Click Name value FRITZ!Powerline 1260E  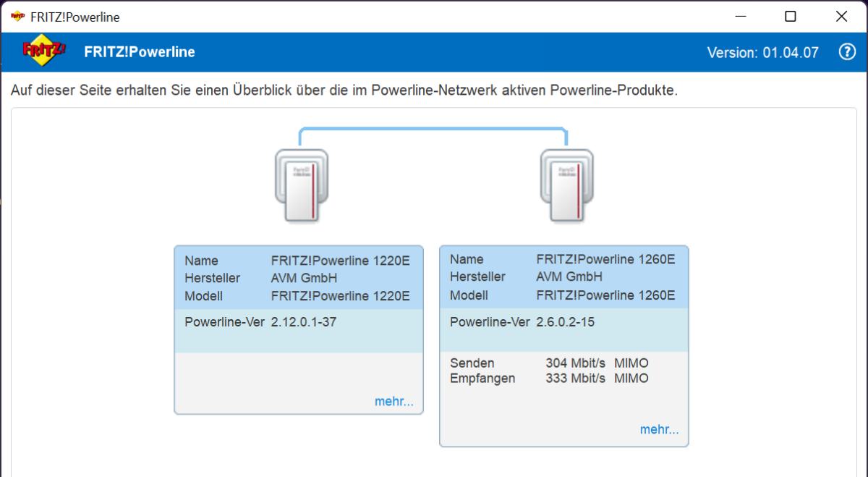(x=606, y=259)
